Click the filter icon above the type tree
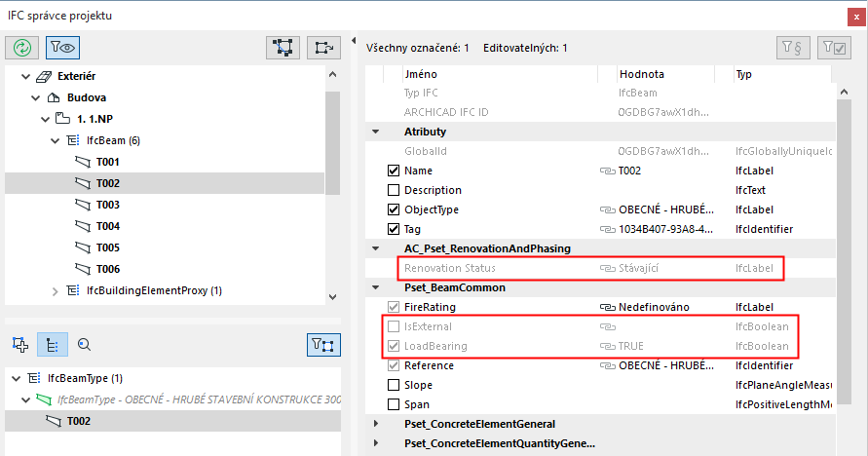This screenshot has width=868, height=456. 322,343
